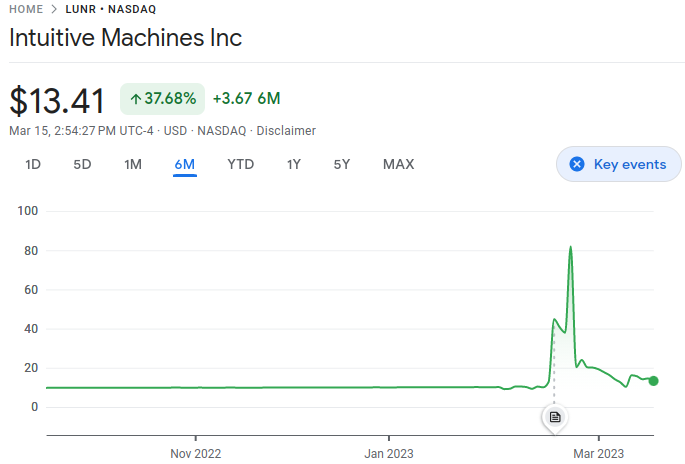
Task: Click the up arrow icon beside 37.68%
Action: click(x=136, y=98)
